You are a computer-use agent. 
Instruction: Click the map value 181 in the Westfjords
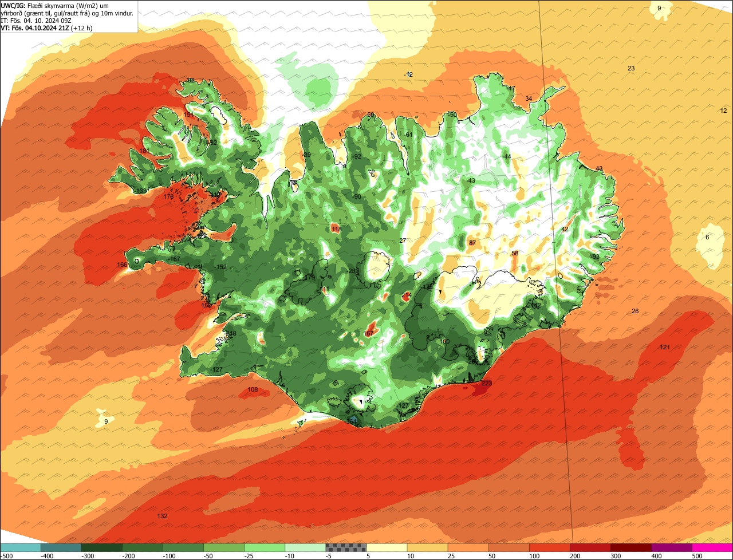click(x=144, y=151)
